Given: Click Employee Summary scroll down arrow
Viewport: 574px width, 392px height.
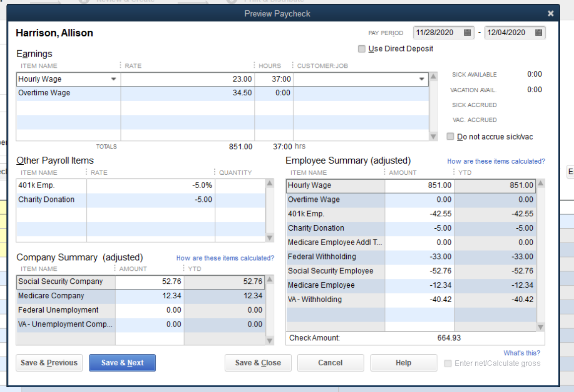Looking at the screenshot, I should pyautogui.click(x=541, y=327).
